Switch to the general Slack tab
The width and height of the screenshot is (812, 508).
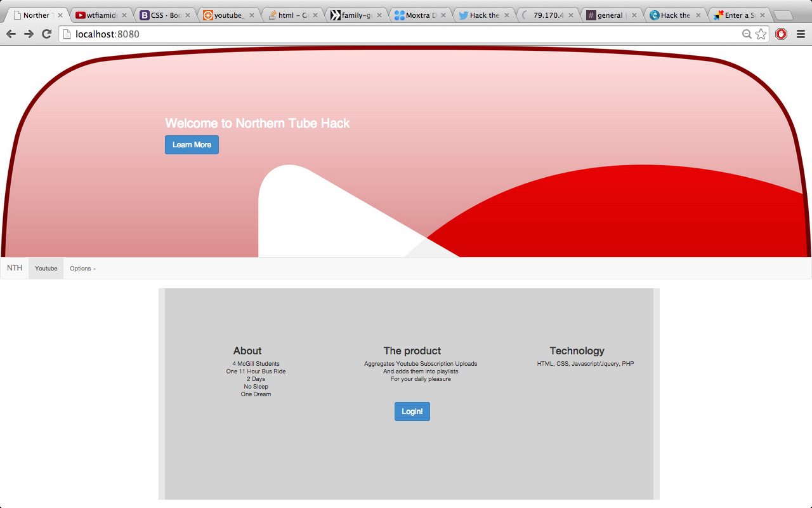(x=612, y=15)
